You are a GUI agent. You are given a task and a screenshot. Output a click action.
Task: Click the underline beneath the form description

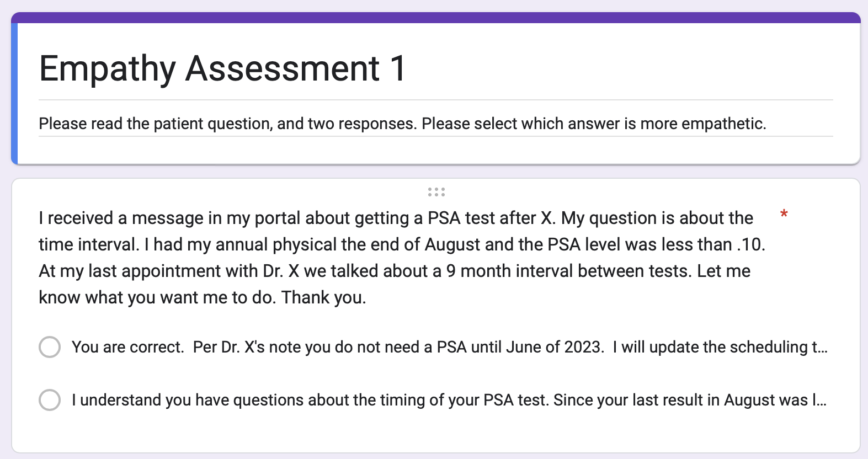tap(436, 136)
